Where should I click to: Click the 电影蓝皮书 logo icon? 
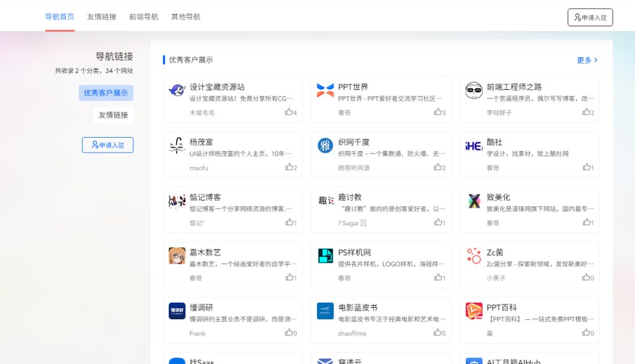(325, 311)
